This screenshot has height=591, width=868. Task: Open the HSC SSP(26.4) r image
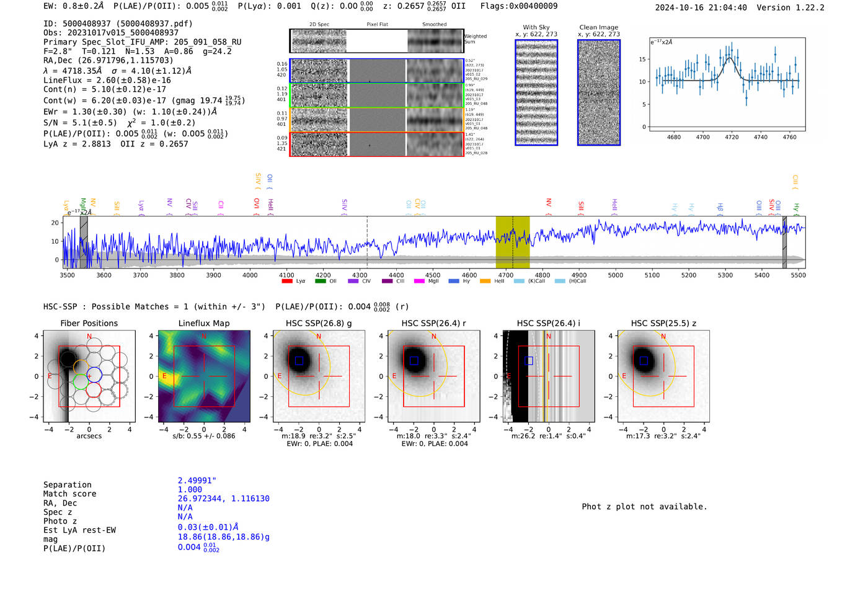pos(434,376)
